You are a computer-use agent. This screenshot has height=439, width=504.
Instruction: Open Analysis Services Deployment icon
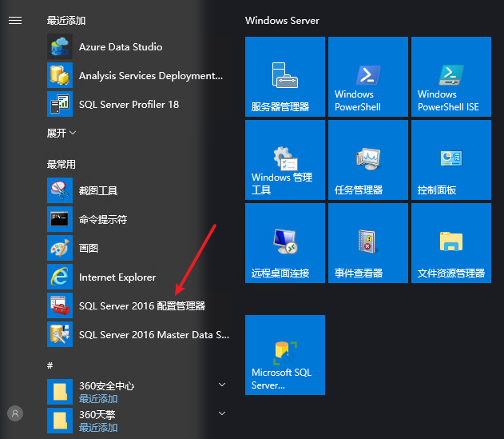pos(60,75)
